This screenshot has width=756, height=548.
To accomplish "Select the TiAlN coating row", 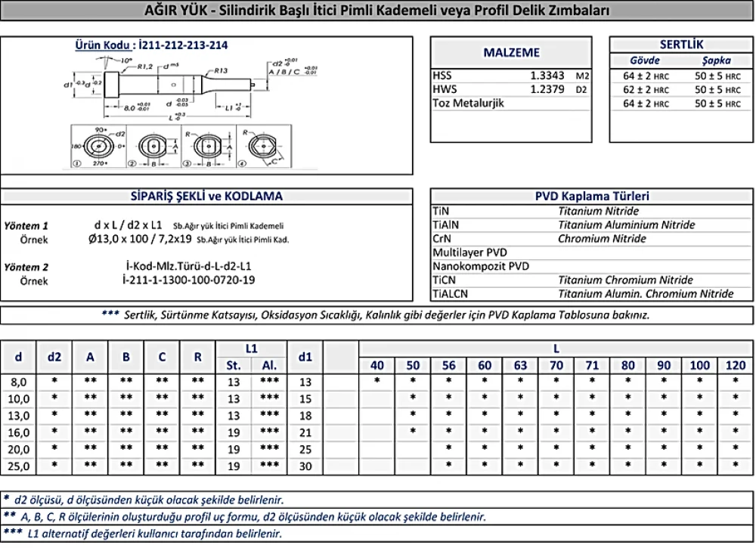I will coord(592,224).
